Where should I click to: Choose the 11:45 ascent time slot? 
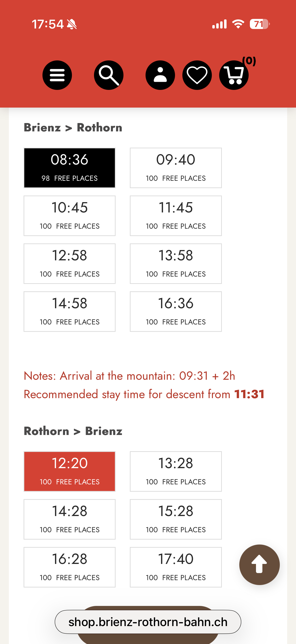(x=175, y=216)
